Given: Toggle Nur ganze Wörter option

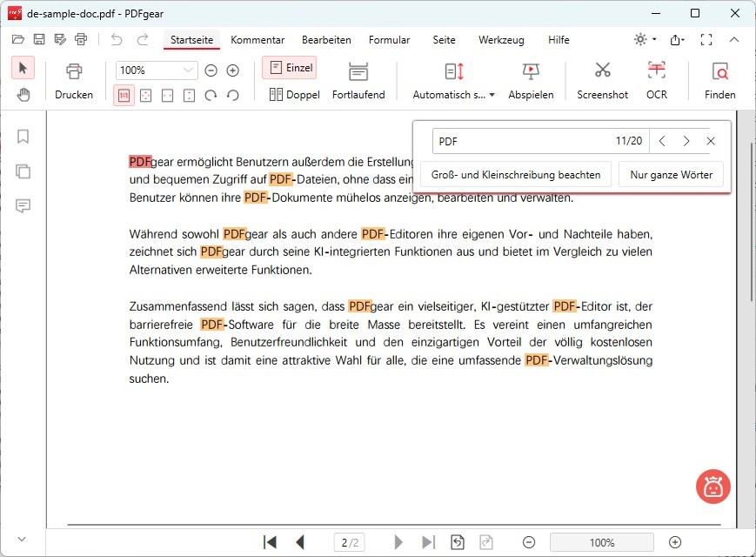Looking at the screenshot, I should tap(671, 175).
